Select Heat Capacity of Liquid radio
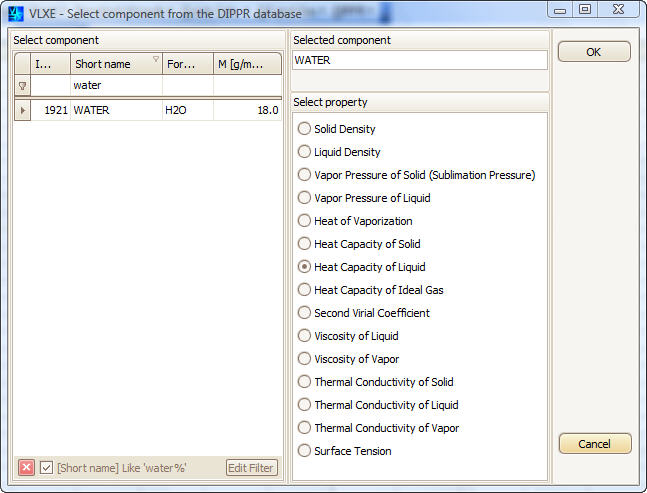 click(x=304, y=267)
